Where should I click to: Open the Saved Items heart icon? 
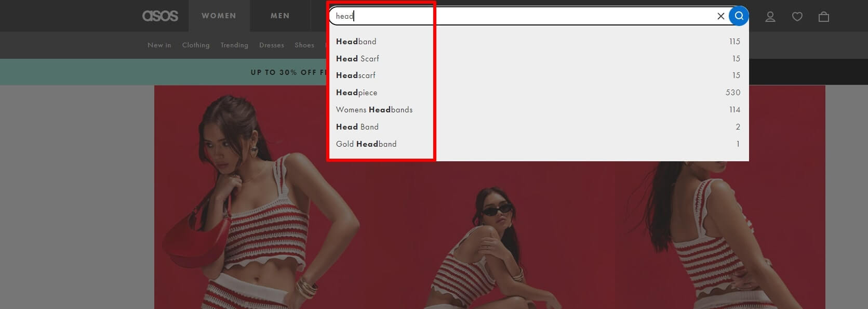[x=797, y=17]
